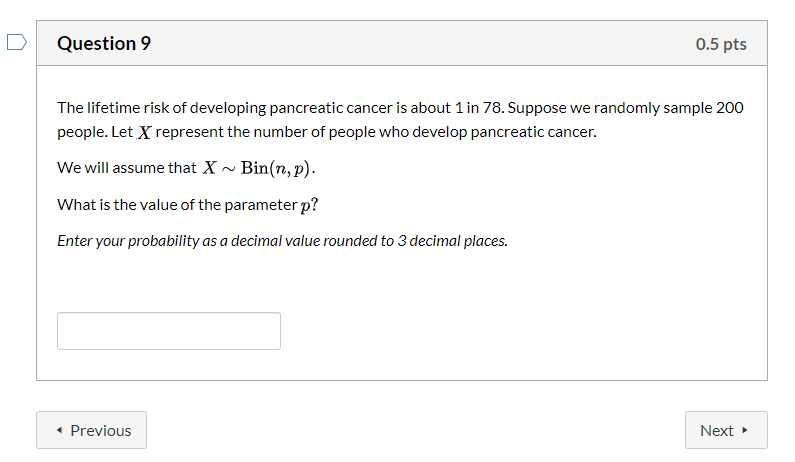Click the italic p in the parameter question

(x=305, y=206)
